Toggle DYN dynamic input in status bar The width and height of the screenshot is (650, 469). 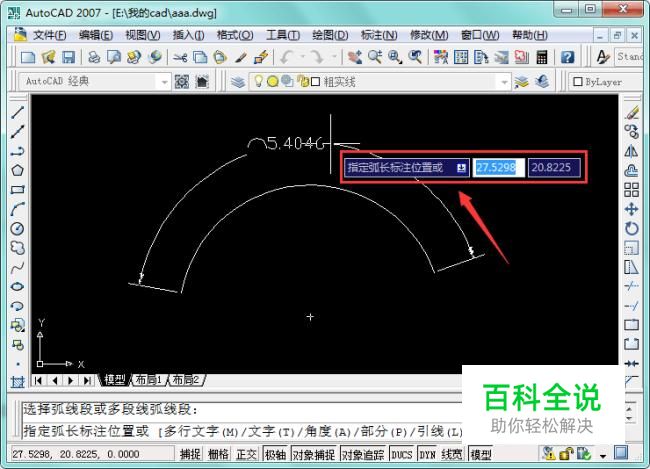pos(427,454)
